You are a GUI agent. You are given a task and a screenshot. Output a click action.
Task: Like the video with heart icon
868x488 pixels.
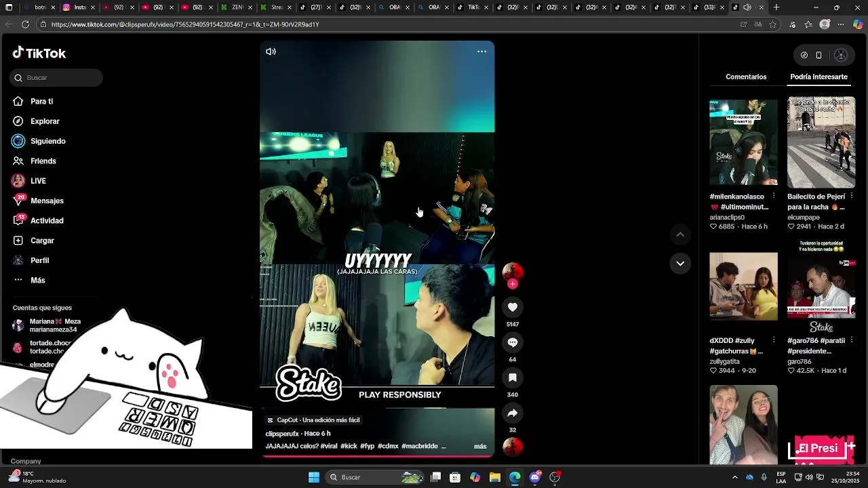(x=513, y=307)
